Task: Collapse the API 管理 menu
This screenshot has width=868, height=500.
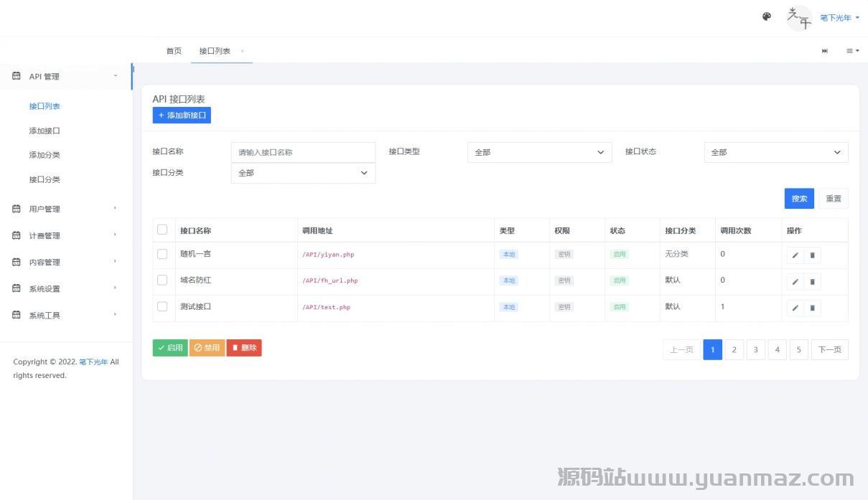Action: [x=115, y=75]
